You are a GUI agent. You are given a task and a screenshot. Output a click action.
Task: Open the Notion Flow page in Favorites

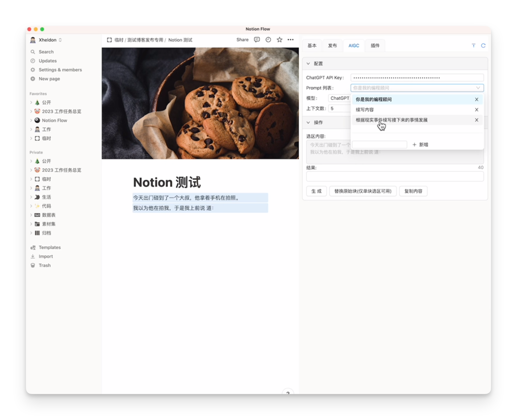point(55,120)
